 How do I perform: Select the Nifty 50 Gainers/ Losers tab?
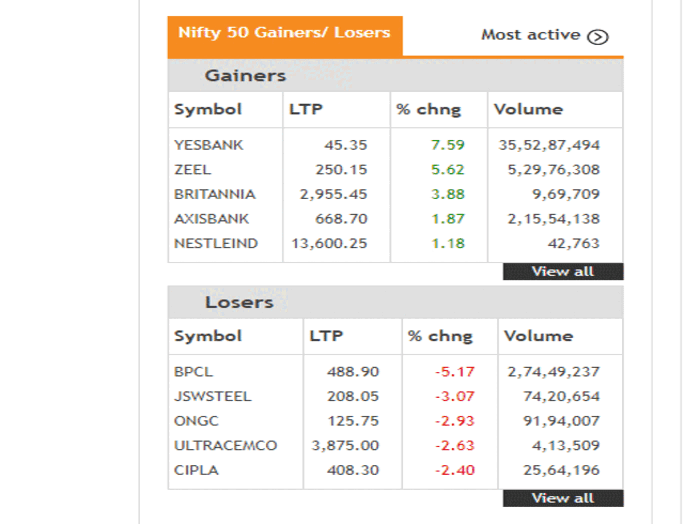(x=284, y=33)
